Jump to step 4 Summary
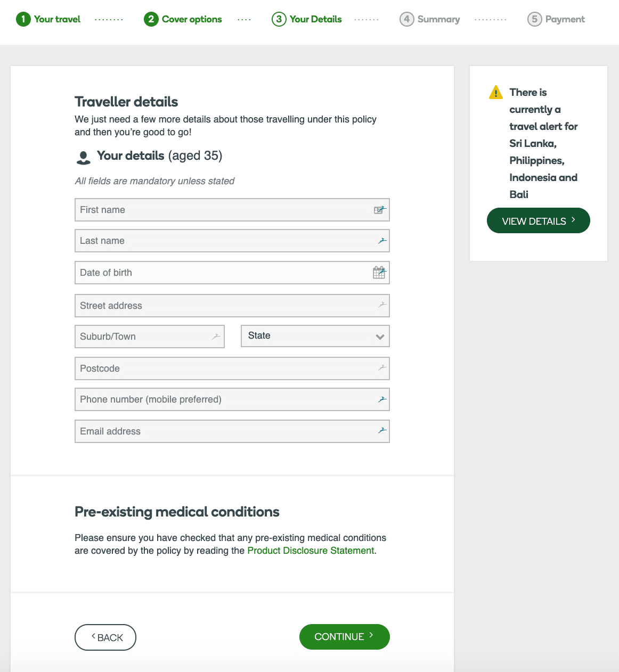The image size is (619, 672). tap(430, 19)
